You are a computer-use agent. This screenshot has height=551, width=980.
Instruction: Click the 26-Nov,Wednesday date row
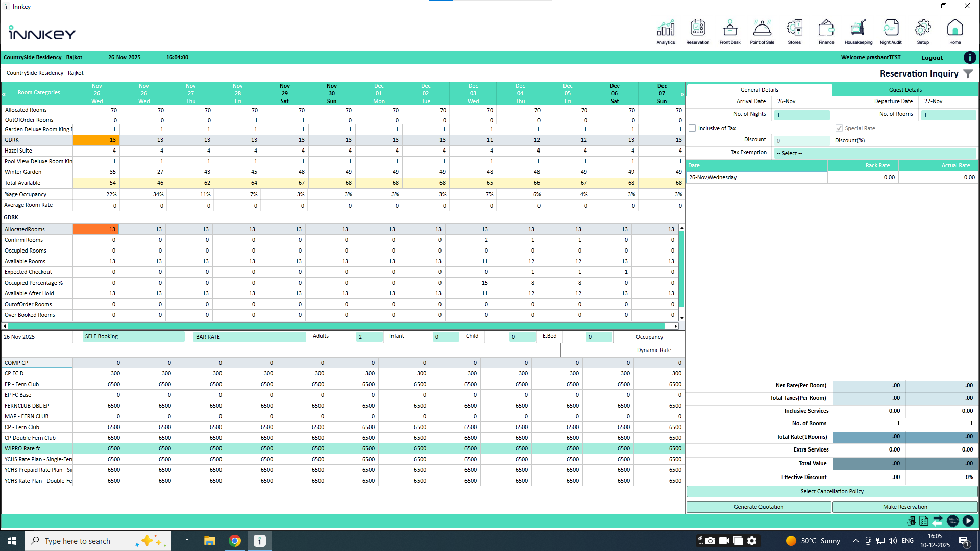757,178
